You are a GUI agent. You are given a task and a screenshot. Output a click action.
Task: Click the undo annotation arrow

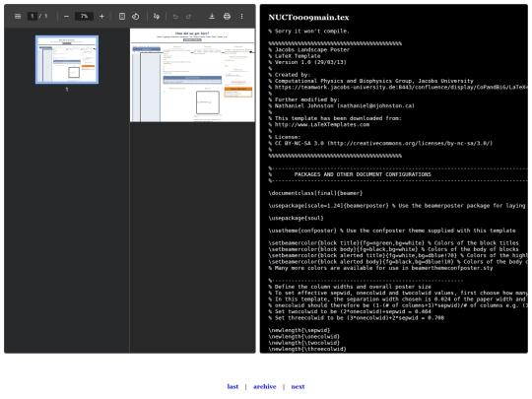coord(175,16)
